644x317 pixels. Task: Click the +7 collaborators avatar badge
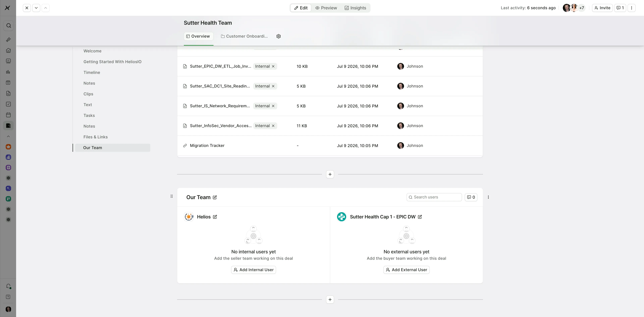(582, 8)
